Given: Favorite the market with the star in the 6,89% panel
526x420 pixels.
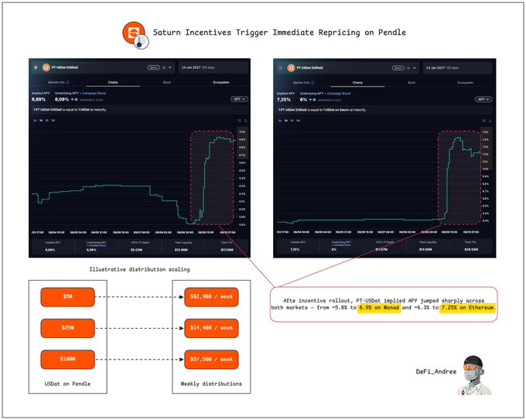Looking at the screenshot, I should 164,67.
